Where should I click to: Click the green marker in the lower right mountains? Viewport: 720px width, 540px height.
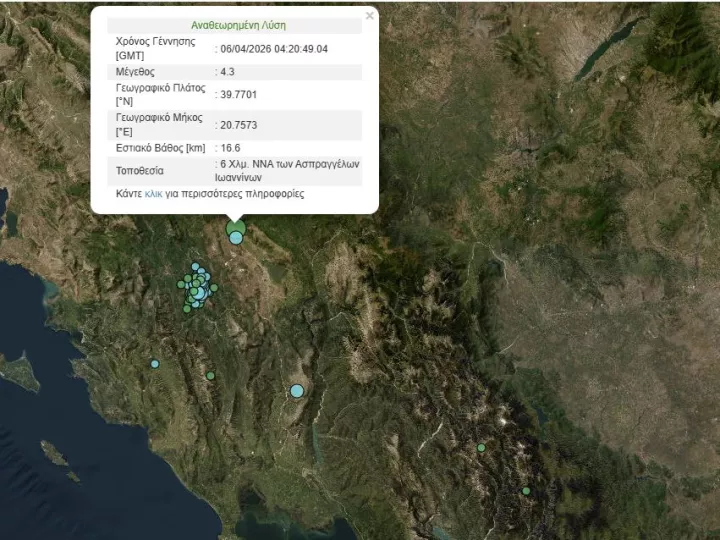pos(481,448)
